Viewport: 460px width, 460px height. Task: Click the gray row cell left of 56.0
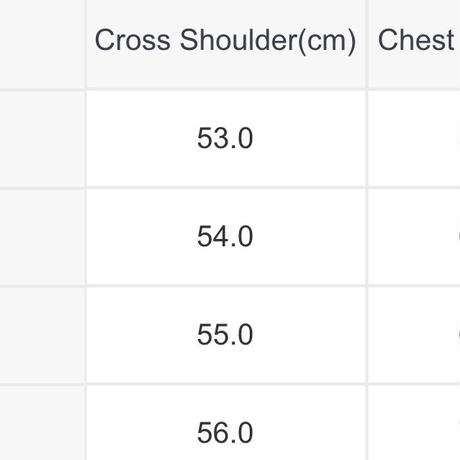coord(42,423)
